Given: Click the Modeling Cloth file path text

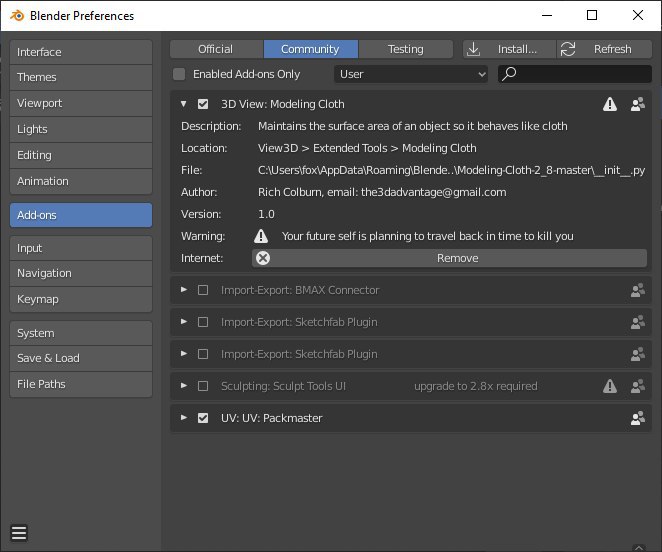Looking at the screenshot, I should [x=451, y=170].
